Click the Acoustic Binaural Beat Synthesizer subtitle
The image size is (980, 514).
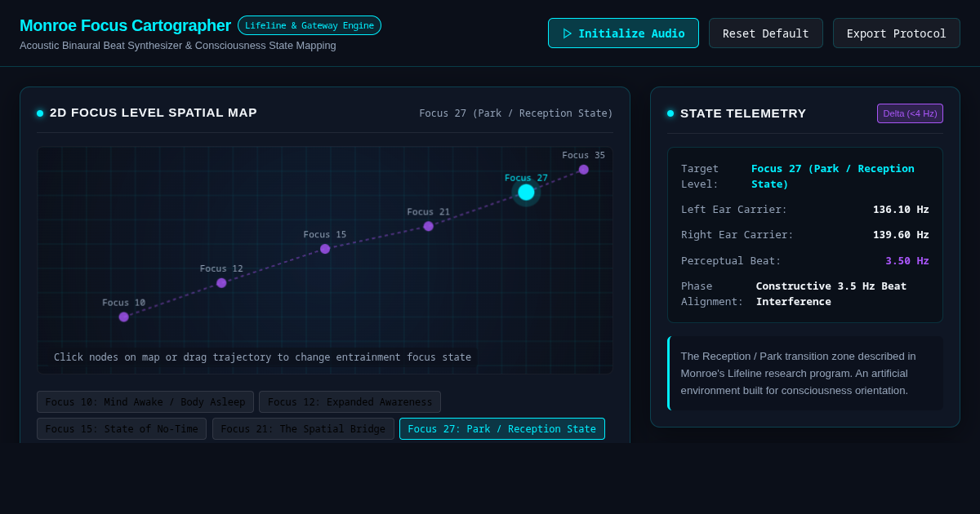pos(178,46)
